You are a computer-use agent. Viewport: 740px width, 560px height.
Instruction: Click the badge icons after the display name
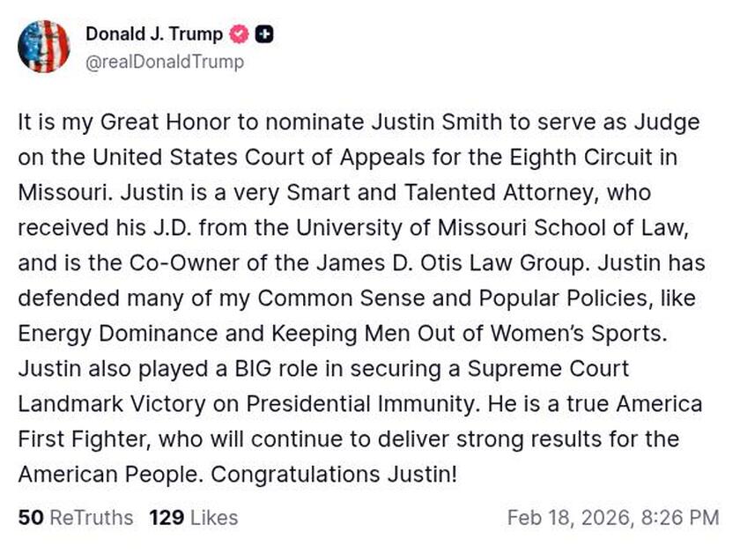pyautogui.click(x=249, y=35)
